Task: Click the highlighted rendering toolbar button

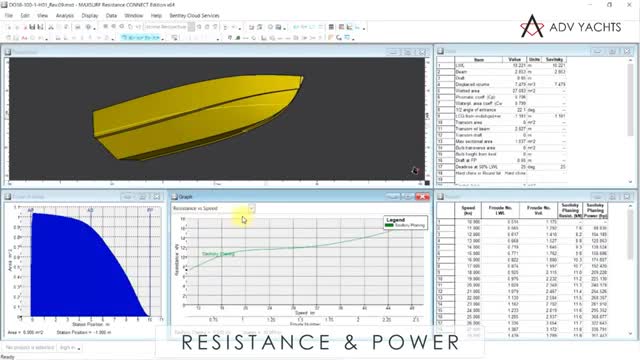Action: (141, 38)
